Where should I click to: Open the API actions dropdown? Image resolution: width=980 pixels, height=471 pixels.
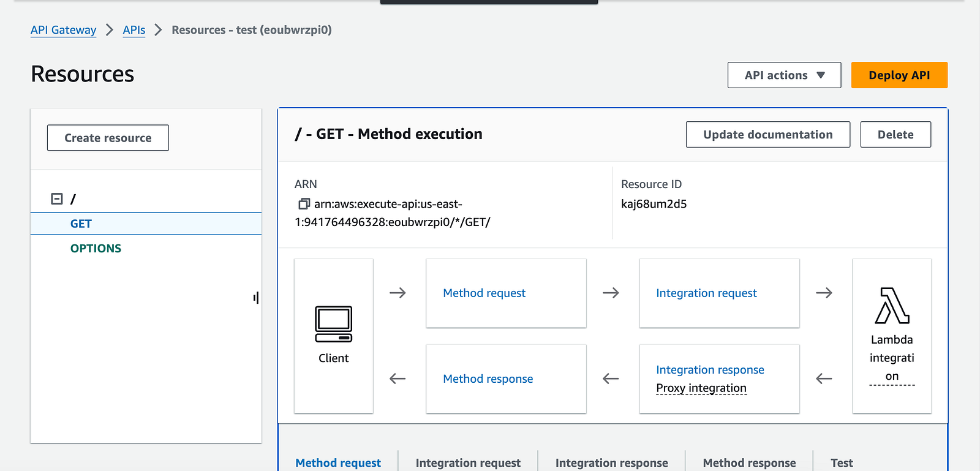click(x=784, y=75)
